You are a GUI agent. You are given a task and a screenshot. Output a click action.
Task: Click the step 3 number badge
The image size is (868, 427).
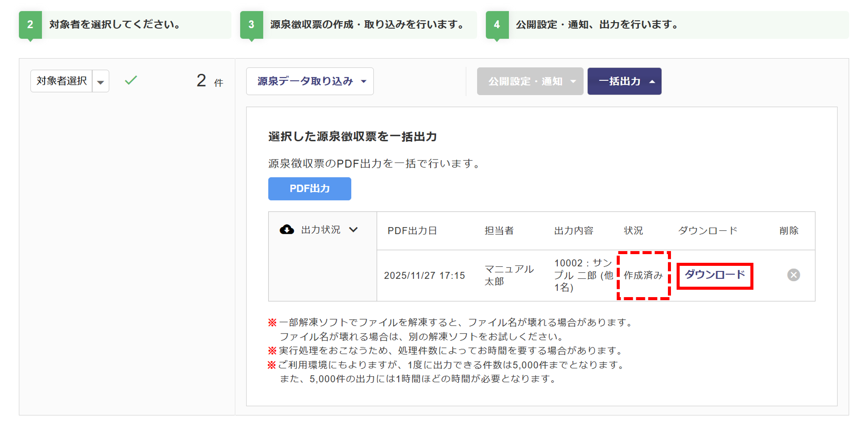[251, 25]
